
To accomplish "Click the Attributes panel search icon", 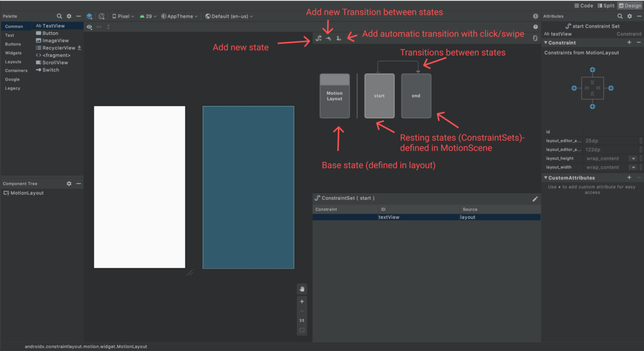I will point(620,16).
